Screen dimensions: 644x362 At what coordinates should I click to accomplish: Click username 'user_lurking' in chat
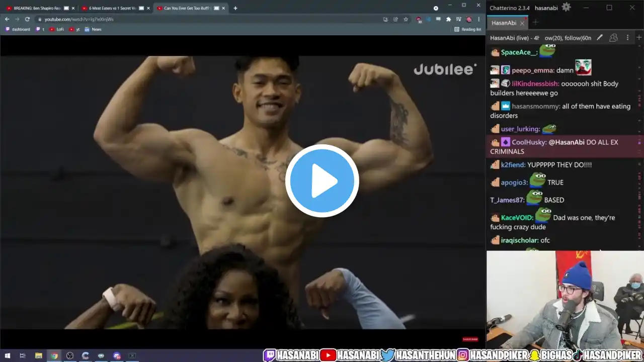coord(521,129)
